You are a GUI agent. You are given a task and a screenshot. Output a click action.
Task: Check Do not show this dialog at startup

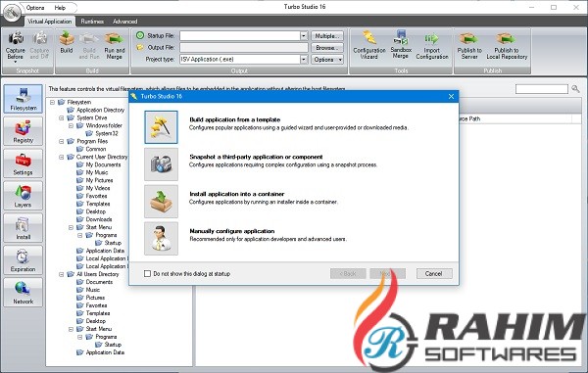pyautogui.click(x=147, y=274)
